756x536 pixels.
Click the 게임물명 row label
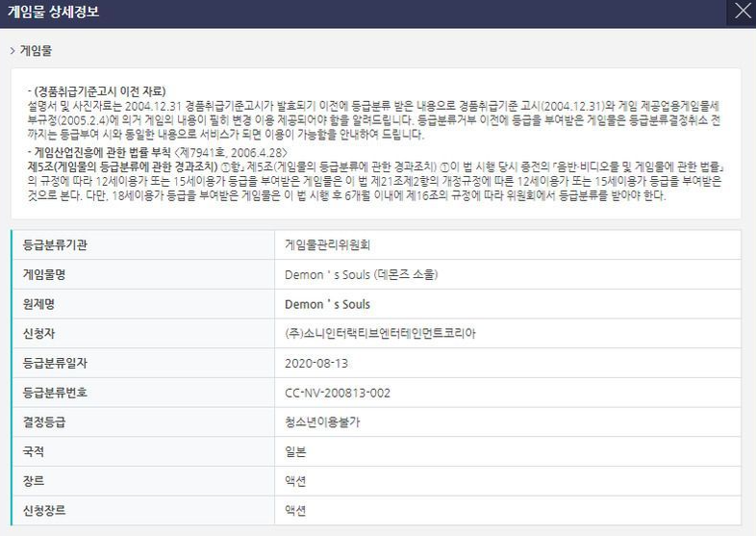tap(44, 274)
